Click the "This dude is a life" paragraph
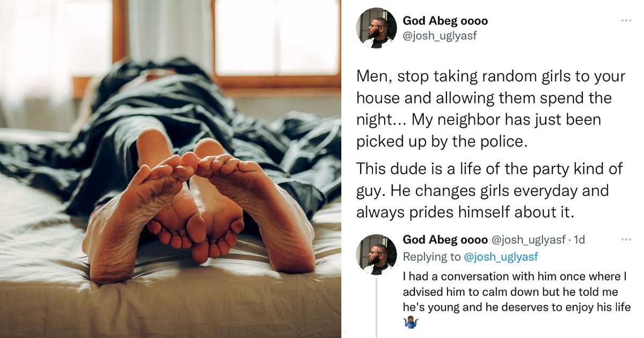 click(490, 190)
